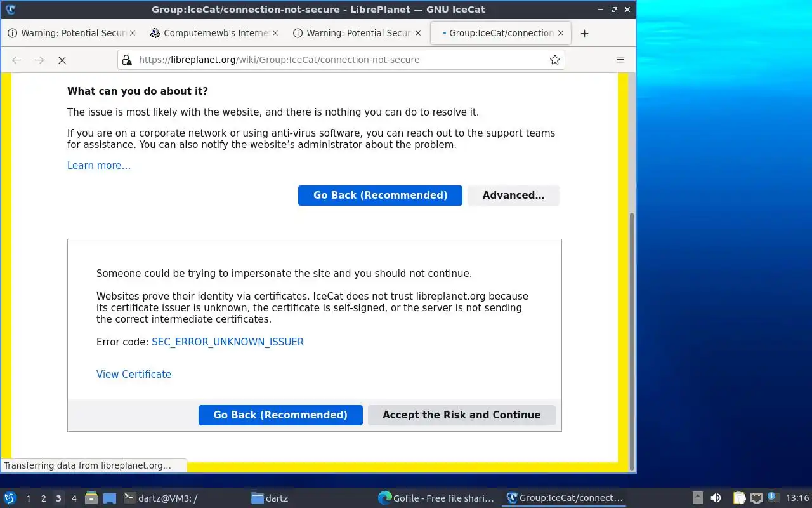Screen dimensions: 812x508
Task: Select the Group:IceCat/connect… taskbar entry
Action: 565,498
